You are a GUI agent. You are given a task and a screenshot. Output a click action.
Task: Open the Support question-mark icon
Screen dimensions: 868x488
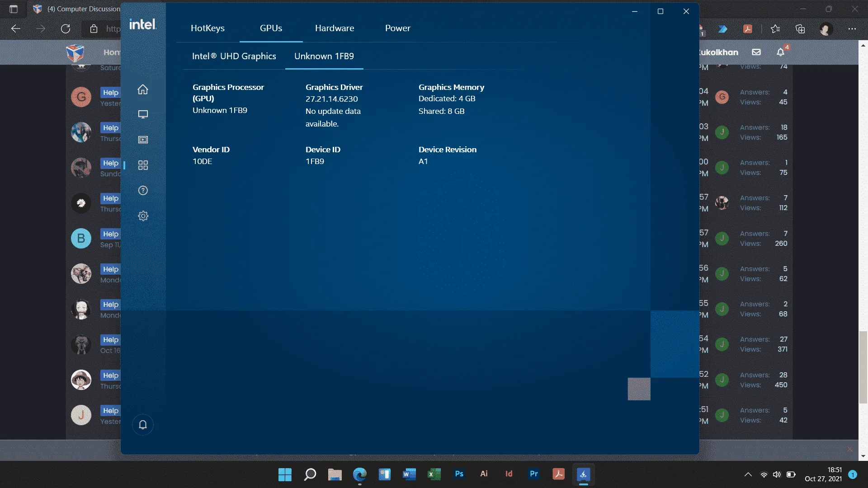(143, 191)
